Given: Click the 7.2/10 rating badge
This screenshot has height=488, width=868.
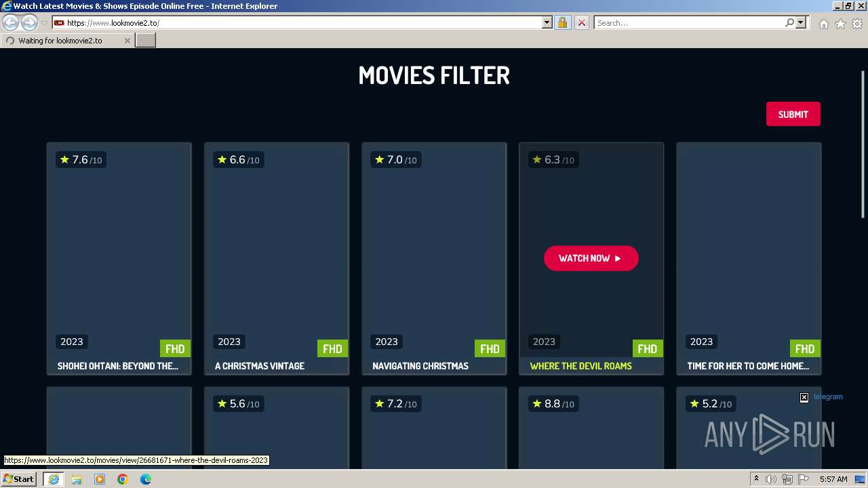Looking at the screenshot, I should pyautogui.click(x=395, y=404).
